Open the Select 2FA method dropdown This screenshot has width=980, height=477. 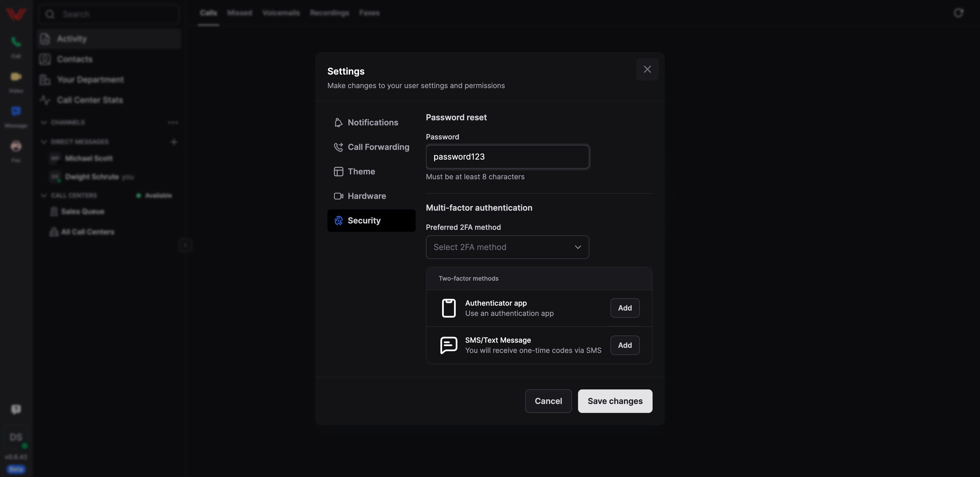pos(507,247)
